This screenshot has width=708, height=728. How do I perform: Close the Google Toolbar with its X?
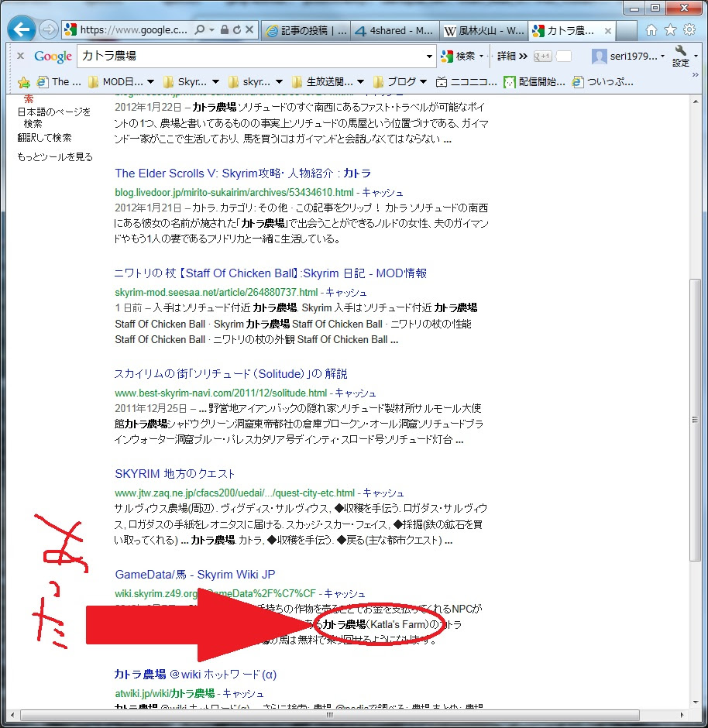tap(20, 57)
